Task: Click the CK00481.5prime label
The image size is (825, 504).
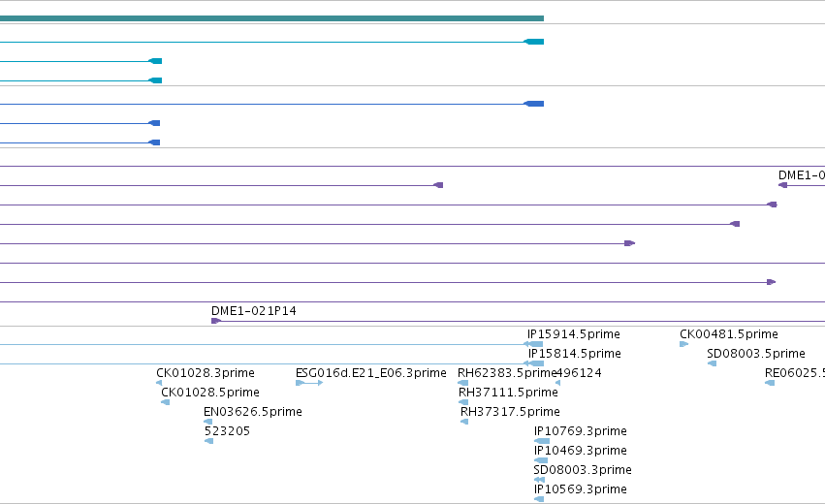Action: [729, 334]
